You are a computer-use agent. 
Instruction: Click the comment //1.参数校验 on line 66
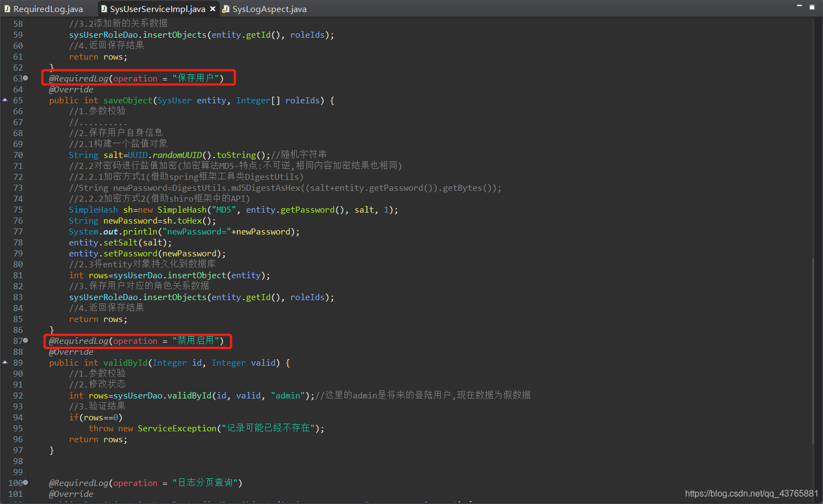97,112
